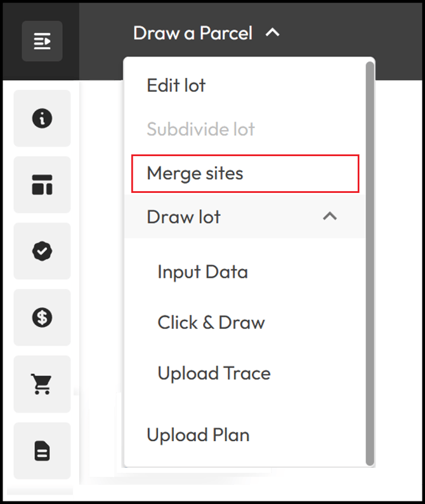425x504 pixels.
Task: Click the Draw lot submenu label
Action: (x=183, y=216)
